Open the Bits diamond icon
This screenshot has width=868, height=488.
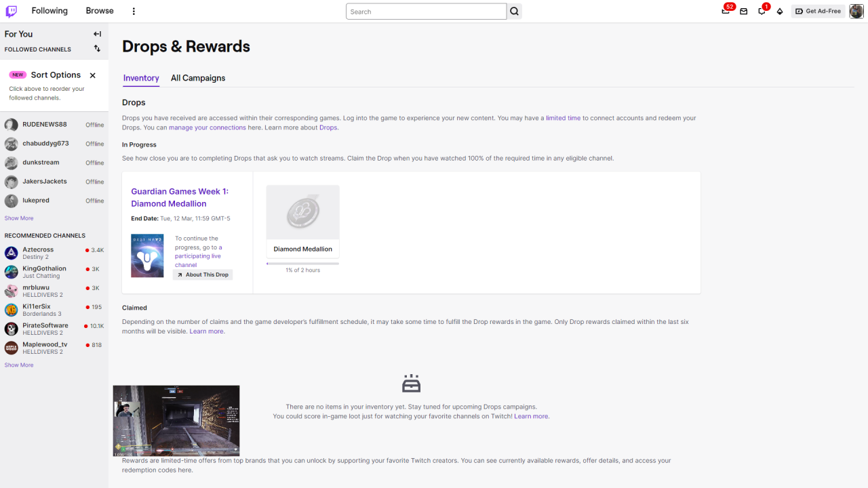(x=780, y=12)
